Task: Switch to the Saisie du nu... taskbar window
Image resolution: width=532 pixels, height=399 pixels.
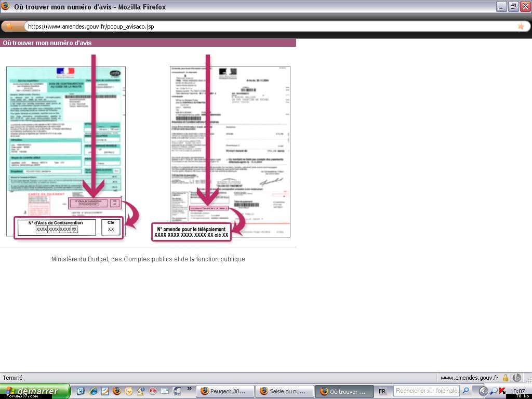Action: point(285,391)
